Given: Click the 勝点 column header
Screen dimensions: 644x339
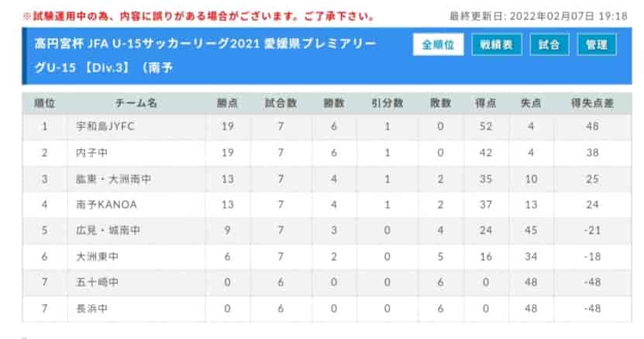Looking at the screenshot, I should pyautogui.click(x=228, y=103).
